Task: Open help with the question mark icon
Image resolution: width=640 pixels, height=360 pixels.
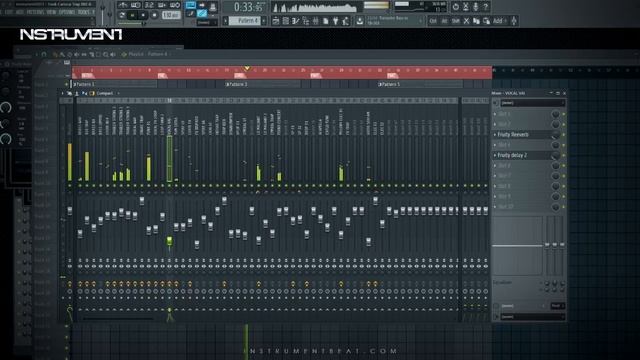Action: (x=486, y=7)
